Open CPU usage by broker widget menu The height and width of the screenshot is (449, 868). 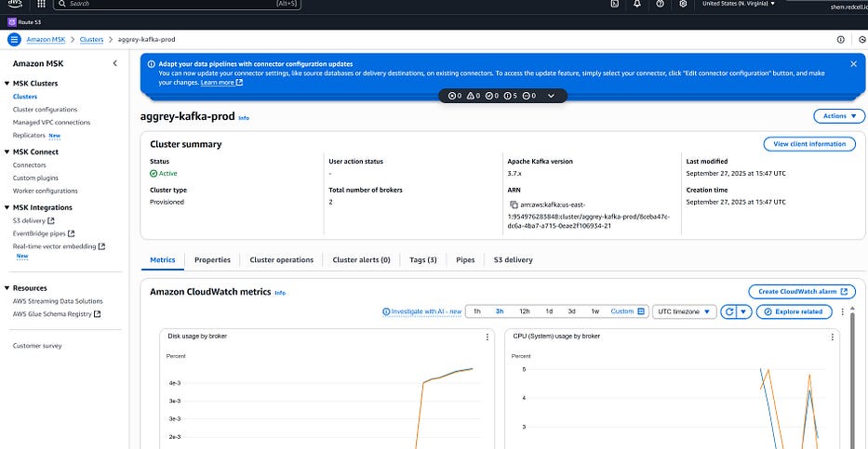point(832,337)
